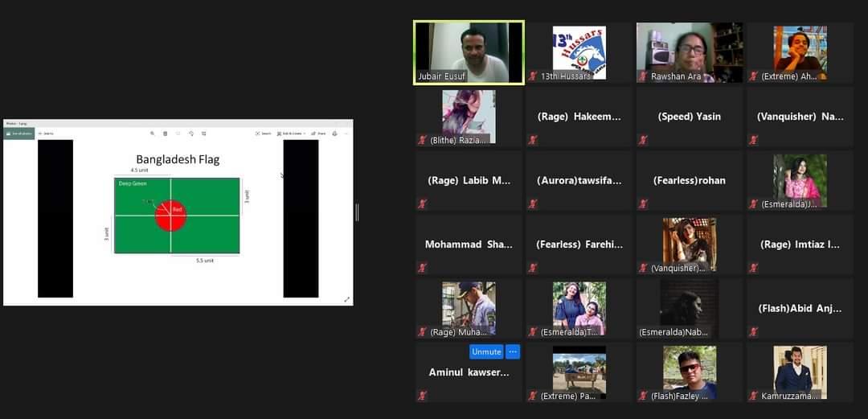Click the Unmute button on Aminul kawser tile
The height and width of the screenshot is (419, 868).
coord(486,351)
